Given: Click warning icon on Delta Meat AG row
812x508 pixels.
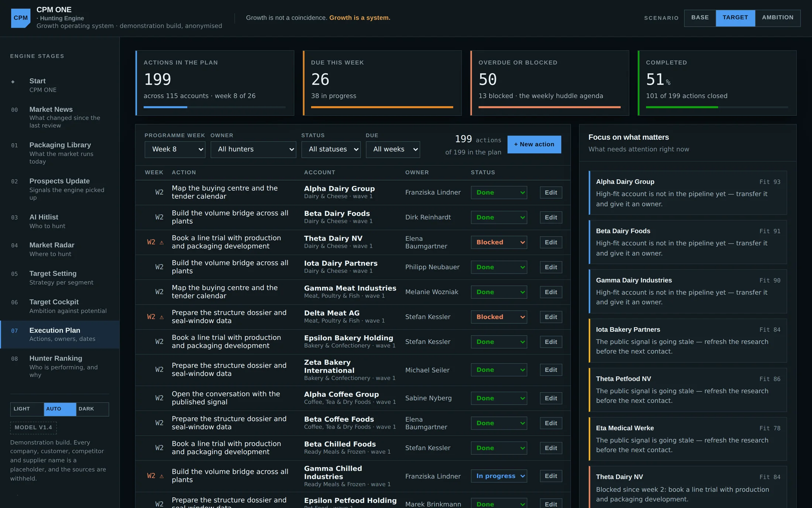Looking at the screenshot, I should tap(162, 317).
